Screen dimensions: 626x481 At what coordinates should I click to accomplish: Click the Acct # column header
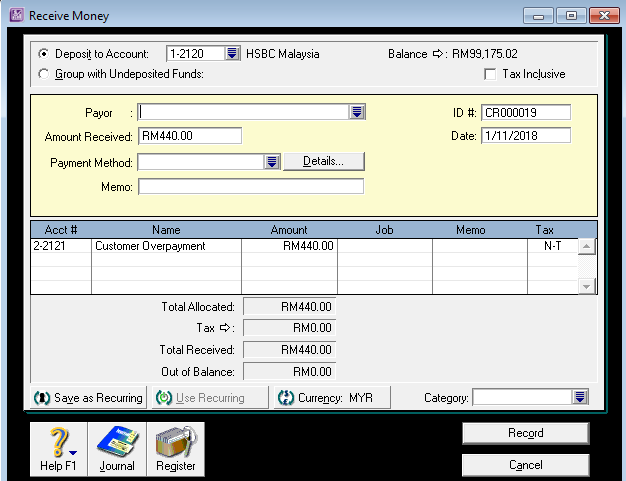(61, 230)
